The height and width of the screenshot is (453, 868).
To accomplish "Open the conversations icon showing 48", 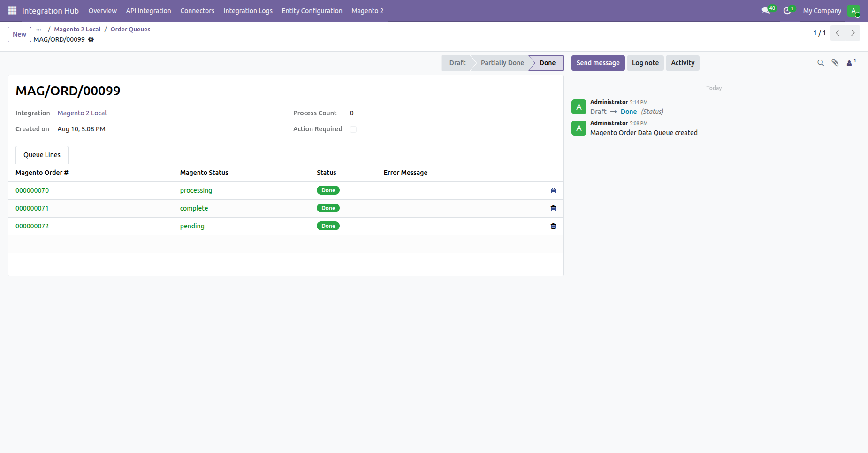I will [768, 10].
